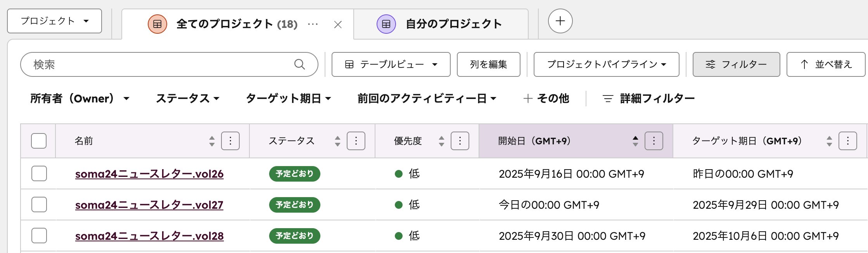Open the soma24ニュースレター.vol27 project link
This screenshot has height=253, width=868.
149,205
